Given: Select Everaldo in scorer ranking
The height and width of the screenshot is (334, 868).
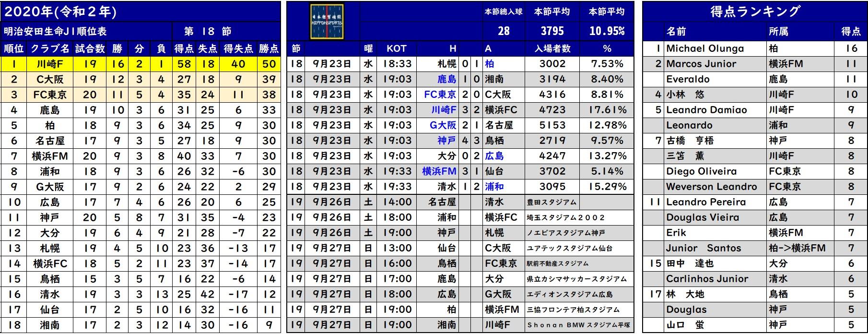Looking at the screenshot, I should point(688,79).
